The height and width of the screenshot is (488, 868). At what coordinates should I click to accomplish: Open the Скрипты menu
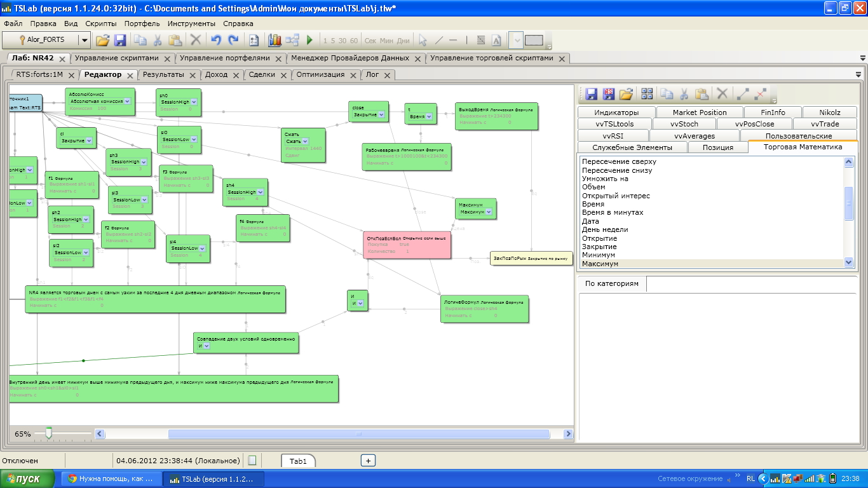tap(100, 24)
